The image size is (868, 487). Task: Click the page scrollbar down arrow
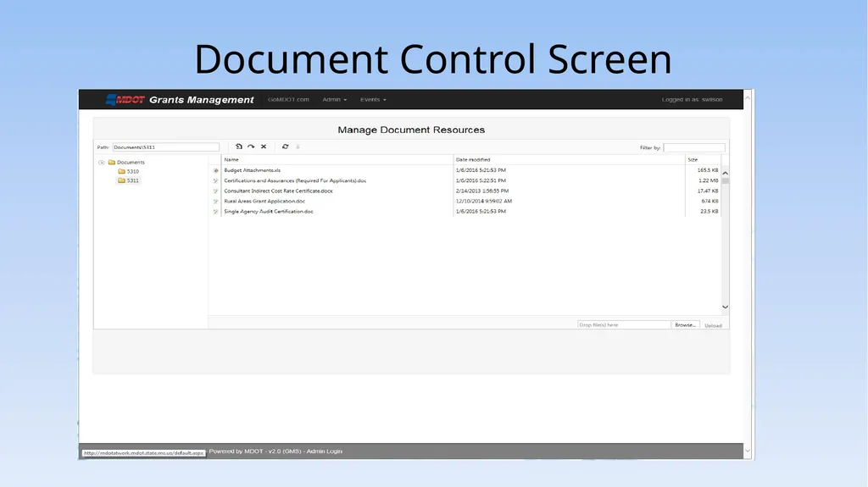click(x=748, y=451)
